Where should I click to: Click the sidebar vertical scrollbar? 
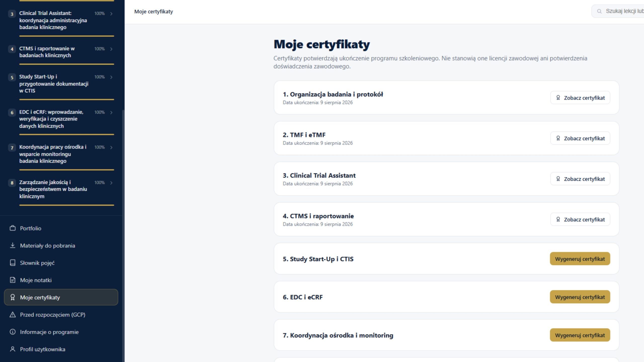[x=123, y=226]
